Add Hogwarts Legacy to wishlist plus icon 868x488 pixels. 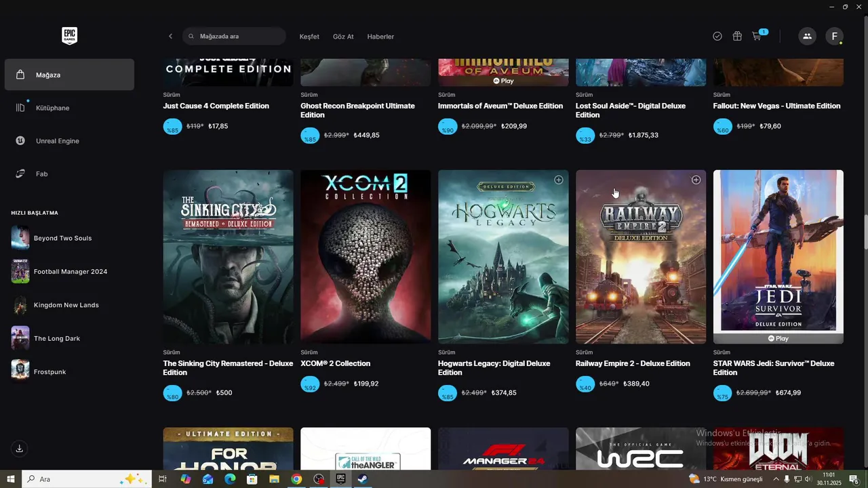click(559, 180)
